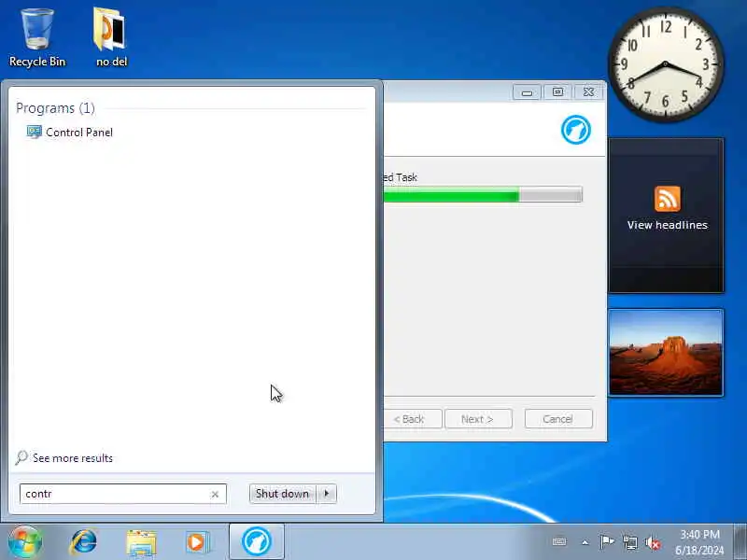Click the Cancel button in installer
This screenshot has height=560, width=747.
click(x=558, y=419)
